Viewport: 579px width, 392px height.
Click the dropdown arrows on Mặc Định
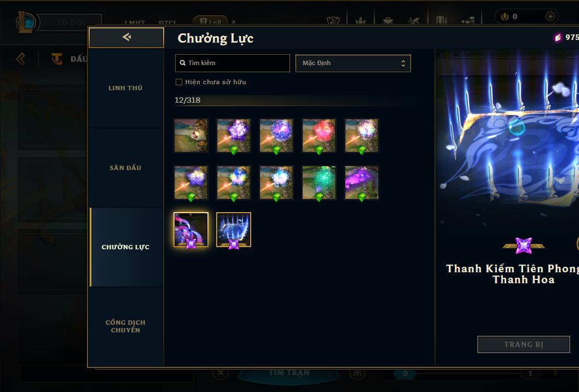pyautogui.click(x=403, y=63)
